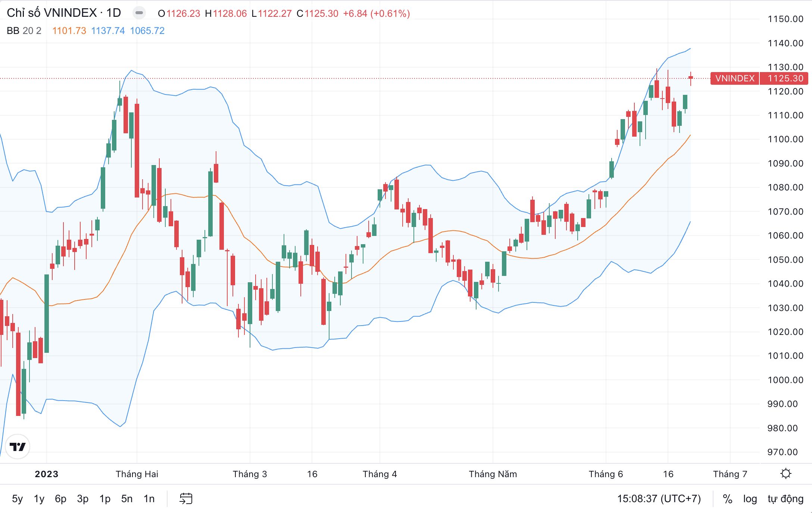Click the Tháng 7 time axis label

pos(730,474)
